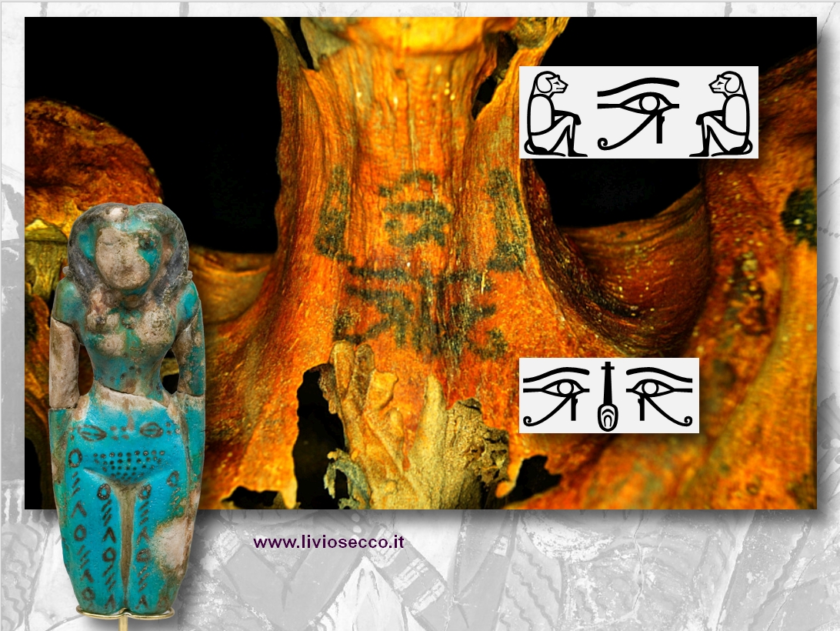840x631 pixels.
Task: Click the right tattooed baboon on the neck
Action: point(504,219)
